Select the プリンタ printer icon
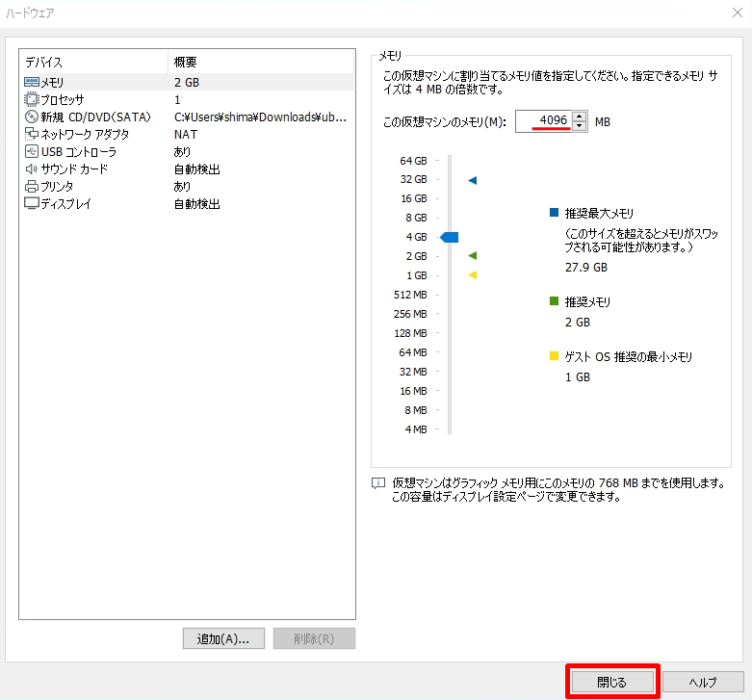The image size is (752, 700). 32,186
